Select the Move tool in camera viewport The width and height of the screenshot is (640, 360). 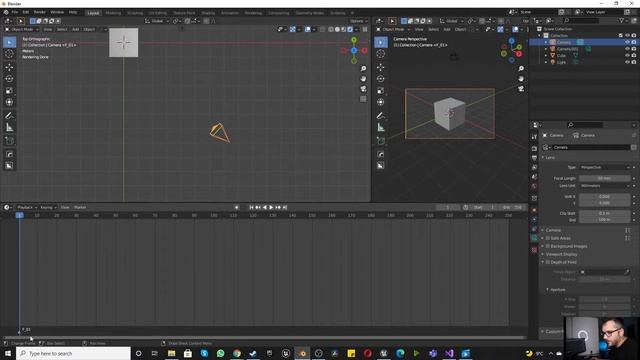pyautogui.click(x=381, y=67)
